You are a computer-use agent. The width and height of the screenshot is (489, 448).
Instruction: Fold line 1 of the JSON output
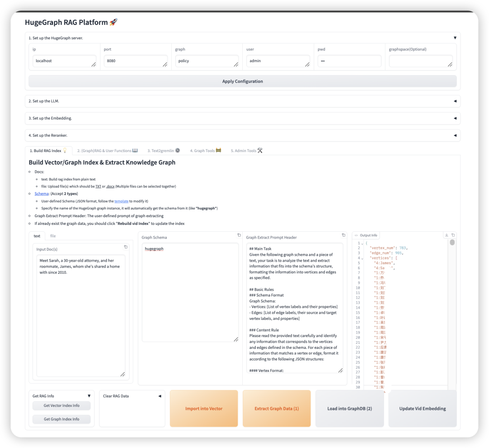(x=362, y=243)
